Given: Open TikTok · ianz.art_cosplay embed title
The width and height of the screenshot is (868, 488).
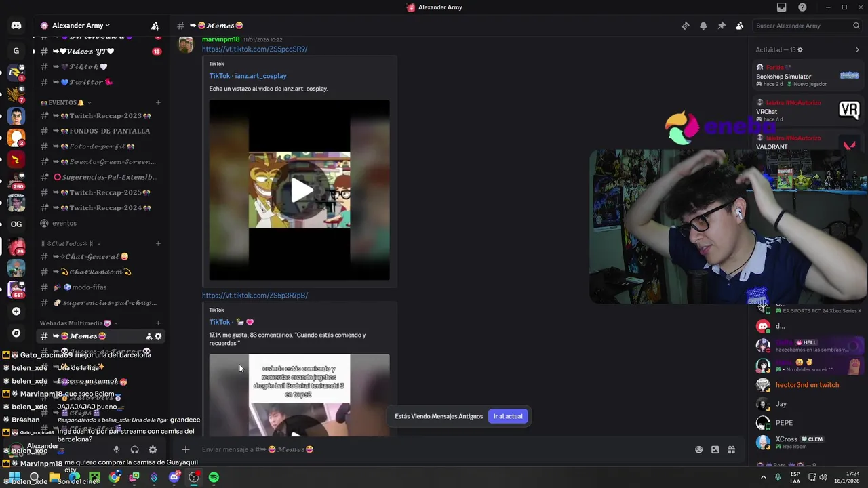Looking at the screenshot, I should click(x=248, y=76).
